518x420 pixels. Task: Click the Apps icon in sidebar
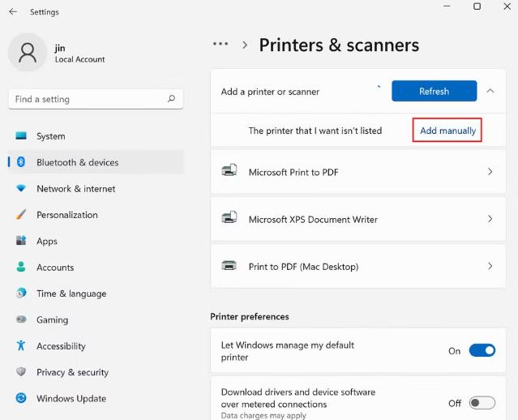21,241
